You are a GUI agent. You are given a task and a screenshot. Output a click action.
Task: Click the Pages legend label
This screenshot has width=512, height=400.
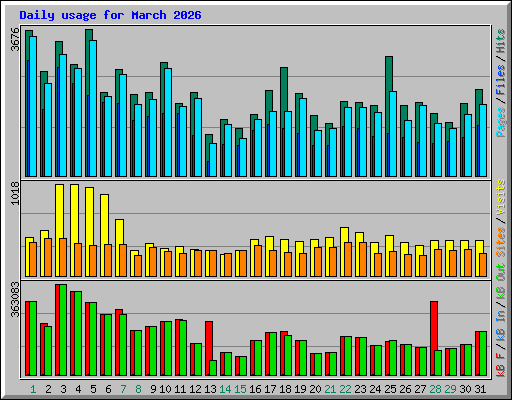pos(501,122)
